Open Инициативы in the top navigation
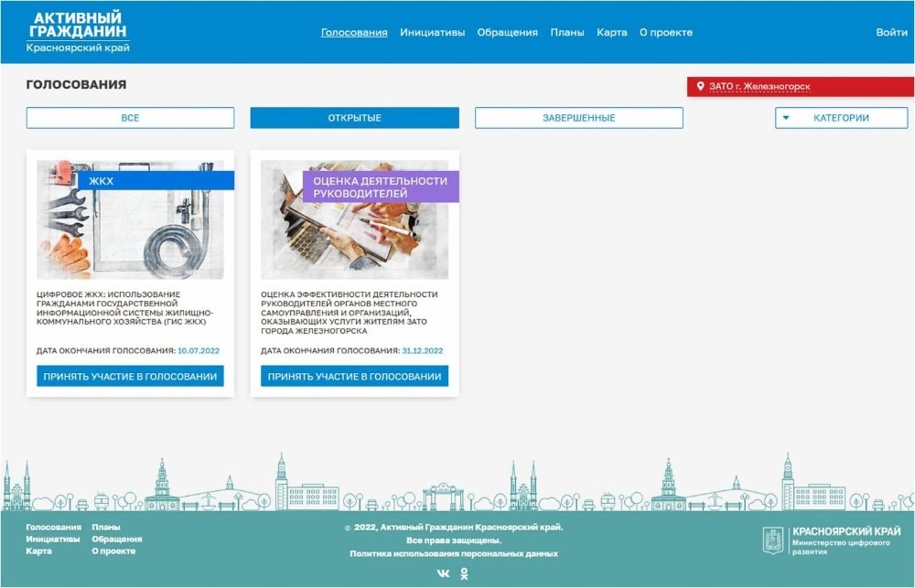 tap(432, 32)
